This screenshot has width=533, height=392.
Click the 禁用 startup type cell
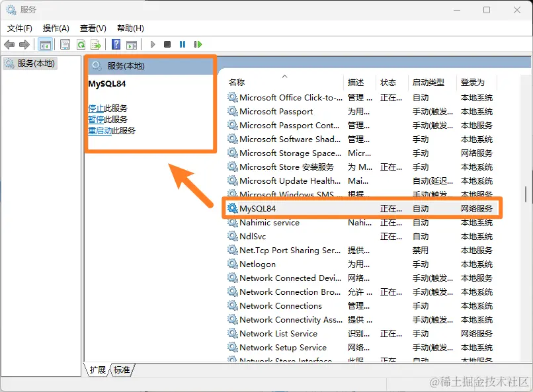click(420, 251)
